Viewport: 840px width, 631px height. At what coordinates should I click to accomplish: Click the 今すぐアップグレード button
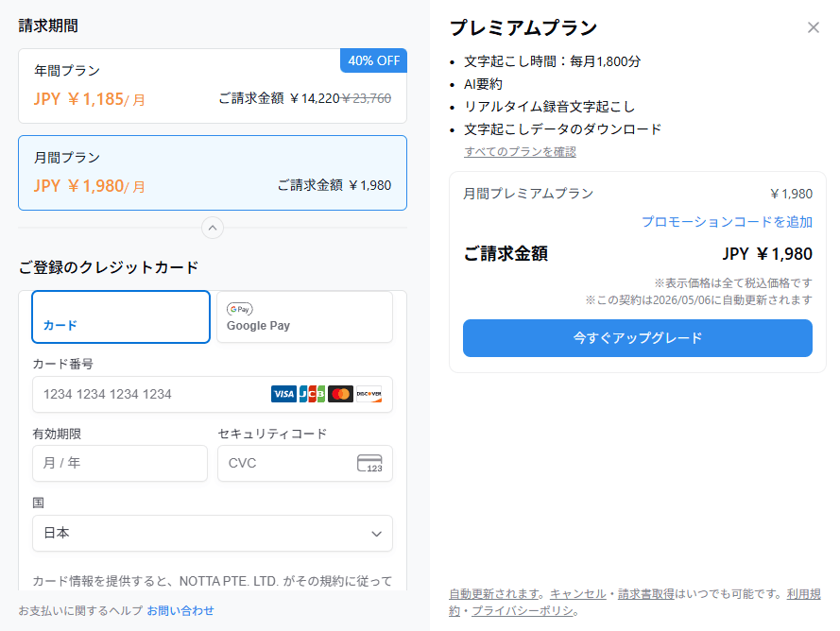point(637,337)
